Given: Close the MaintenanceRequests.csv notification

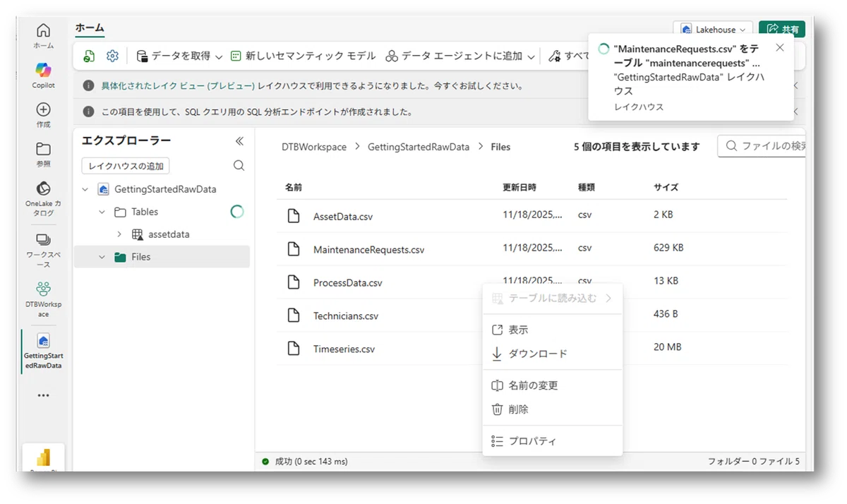Looking at the screenshot, I should pos(779,47).
